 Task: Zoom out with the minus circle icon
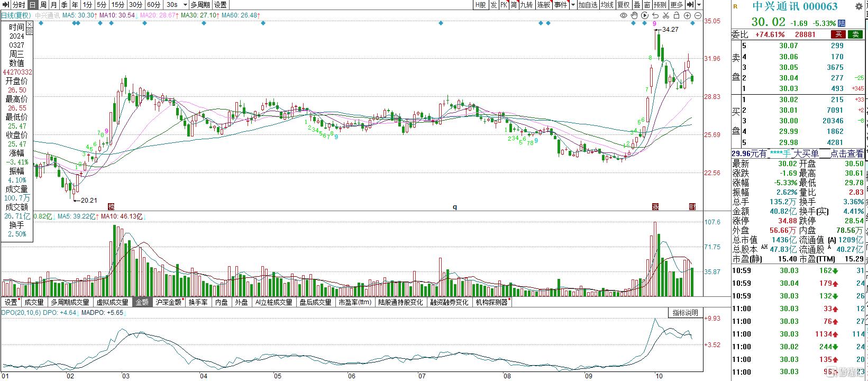[698, 15]
